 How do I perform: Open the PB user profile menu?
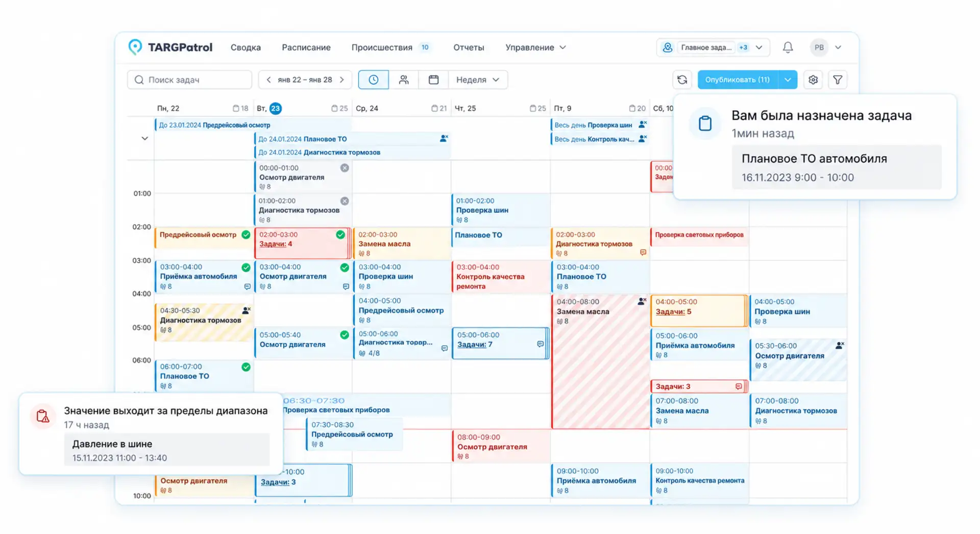pyautogui.click(x=826, y=47)
